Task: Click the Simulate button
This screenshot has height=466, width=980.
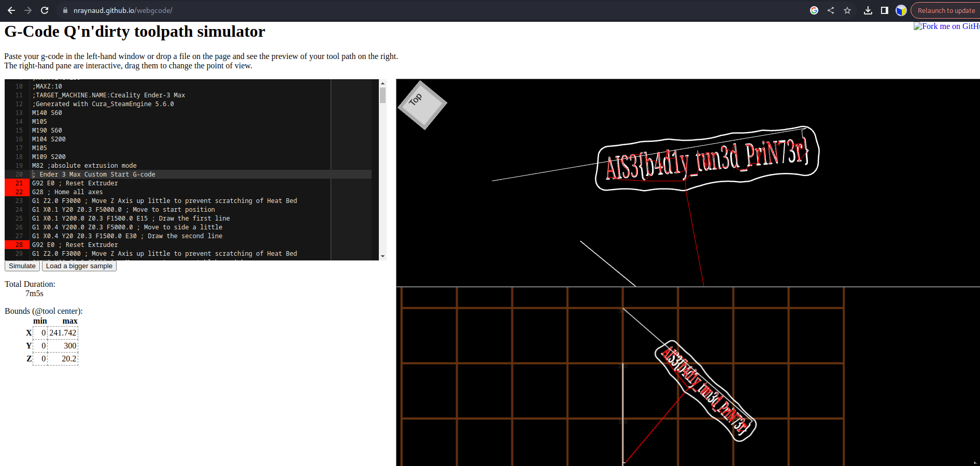Action: (22, 266)
